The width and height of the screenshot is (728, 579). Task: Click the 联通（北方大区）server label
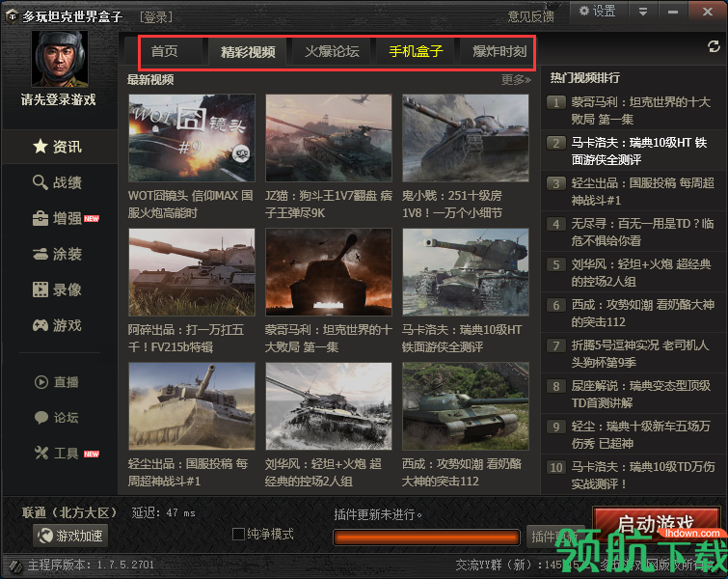click(69, 512)
